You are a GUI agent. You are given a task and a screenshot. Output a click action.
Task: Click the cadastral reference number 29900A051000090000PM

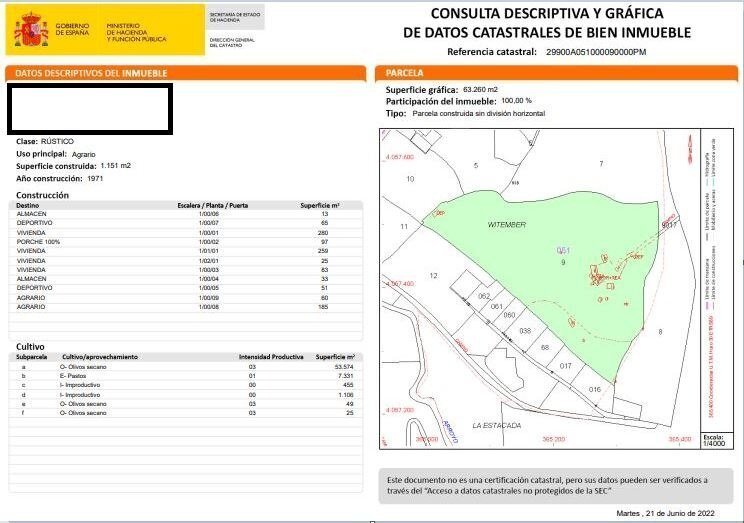pyautogui.click(x=596, y=51)
